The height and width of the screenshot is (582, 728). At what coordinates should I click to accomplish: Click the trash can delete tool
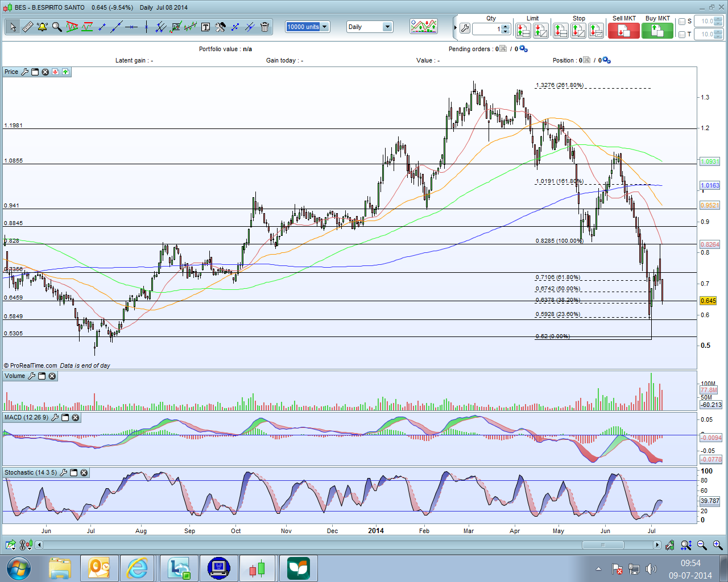point(264,27)
